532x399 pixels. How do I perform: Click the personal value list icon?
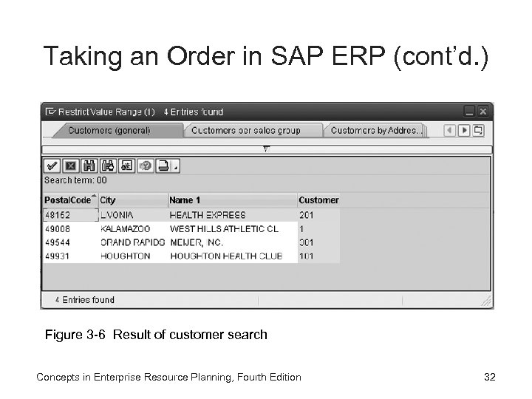point(126,166)
